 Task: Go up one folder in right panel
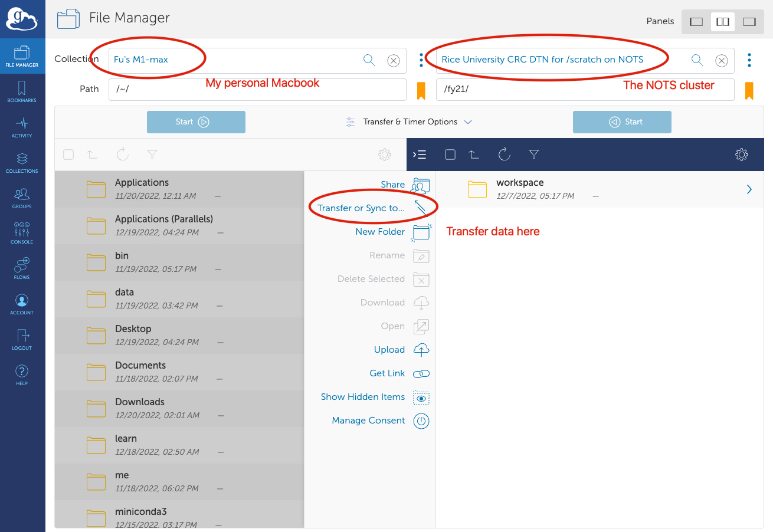[x=474, y=155]
